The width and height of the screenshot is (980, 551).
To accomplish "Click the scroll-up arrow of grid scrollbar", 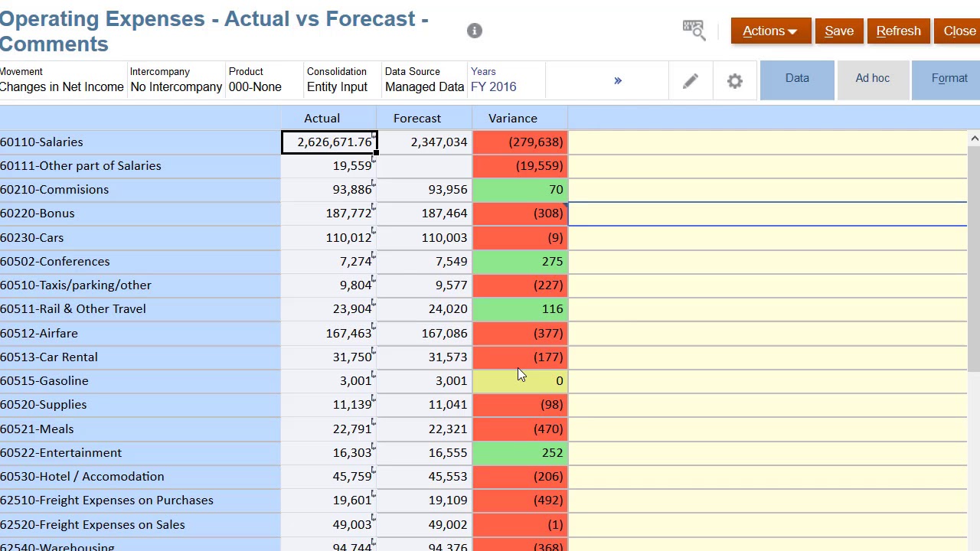I will [x=974, y=139].
